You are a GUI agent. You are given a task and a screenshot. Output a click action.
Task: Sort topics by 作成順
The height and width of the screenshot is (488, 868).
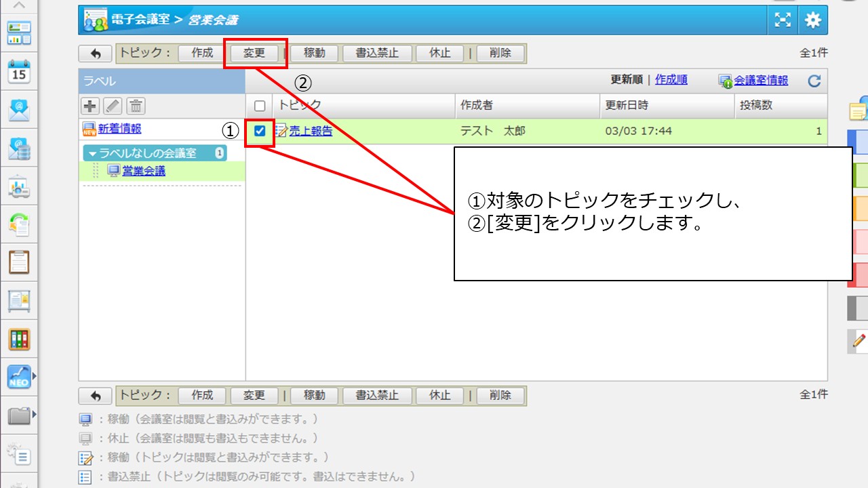671,80
